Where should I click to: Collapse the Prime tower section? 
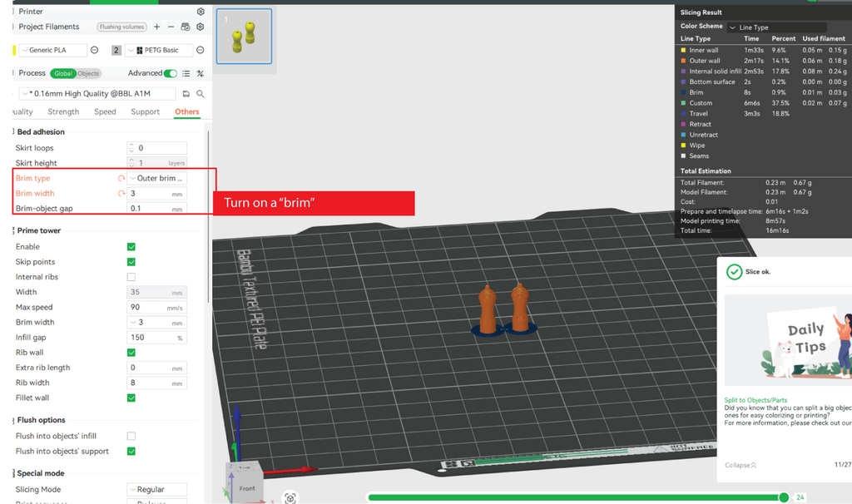pyautogui.click(x=37, y=231)
